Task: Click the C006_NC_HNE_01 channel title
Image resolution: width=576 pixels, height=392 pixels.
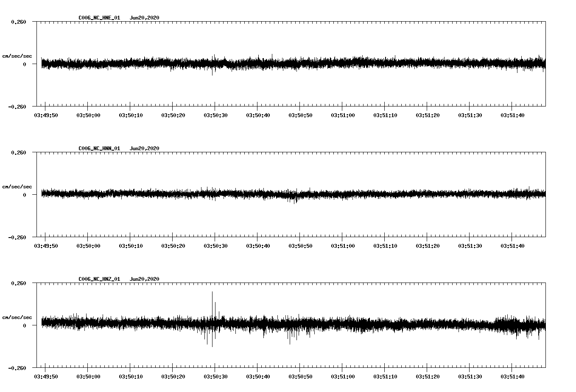Action: click(x=99, y=18)
